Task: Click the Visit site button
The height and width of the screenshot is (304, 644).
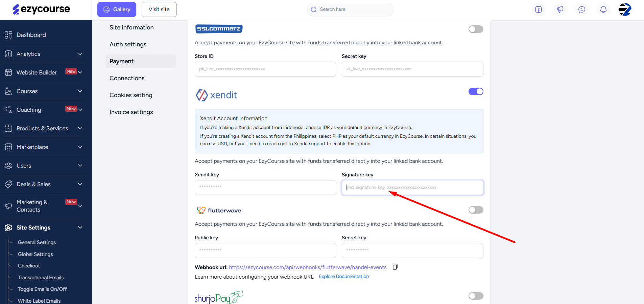Action: [x=159, y=9]
